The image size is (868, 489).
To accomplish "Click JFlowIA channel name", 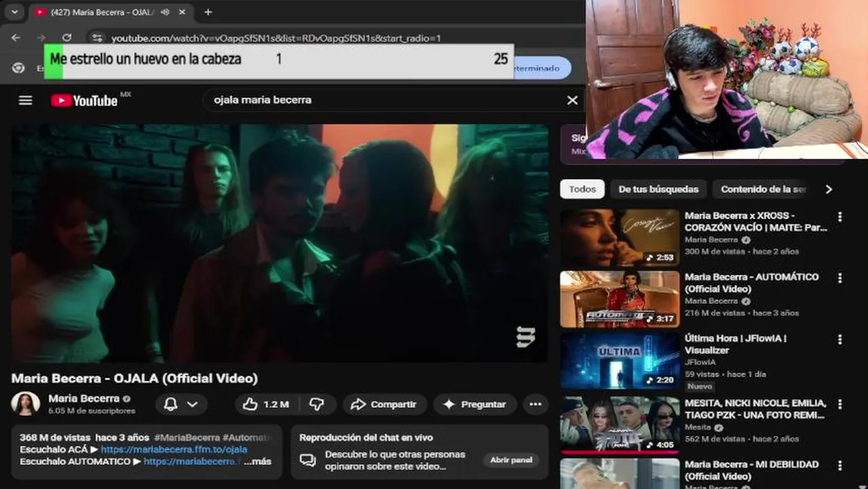I will [x=700, y=362].
